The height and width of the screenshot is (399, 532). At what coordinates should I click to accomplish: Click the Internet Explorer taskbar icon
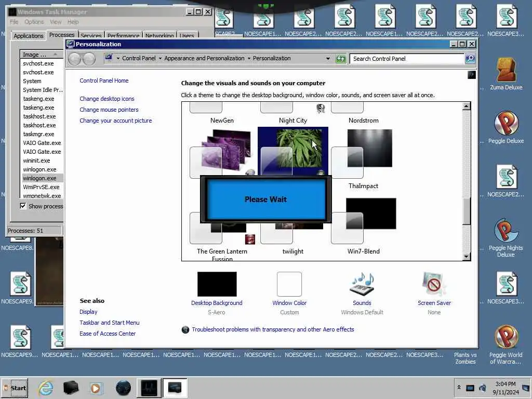tap(46, 388)
